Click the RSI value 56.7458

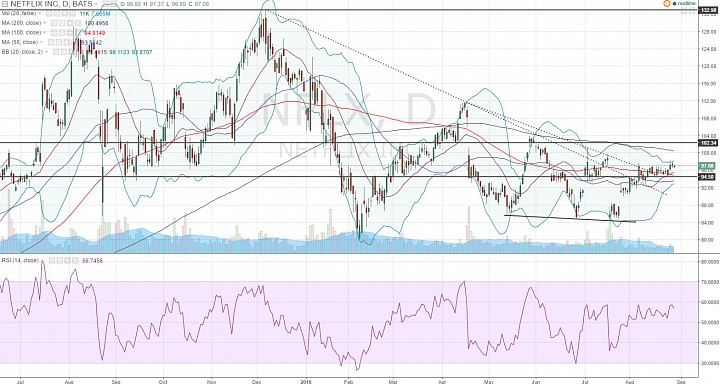(92, 261)
